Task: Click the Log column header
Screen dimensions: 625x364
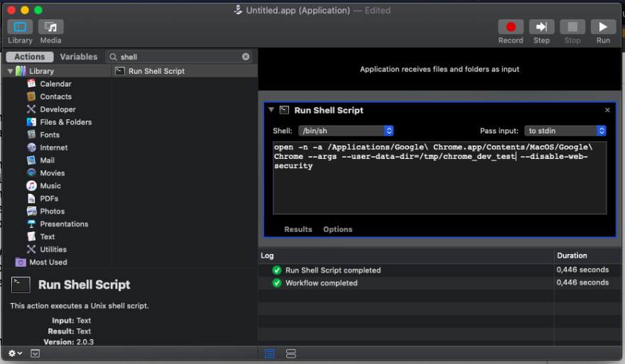Action: tap(406, 255)
